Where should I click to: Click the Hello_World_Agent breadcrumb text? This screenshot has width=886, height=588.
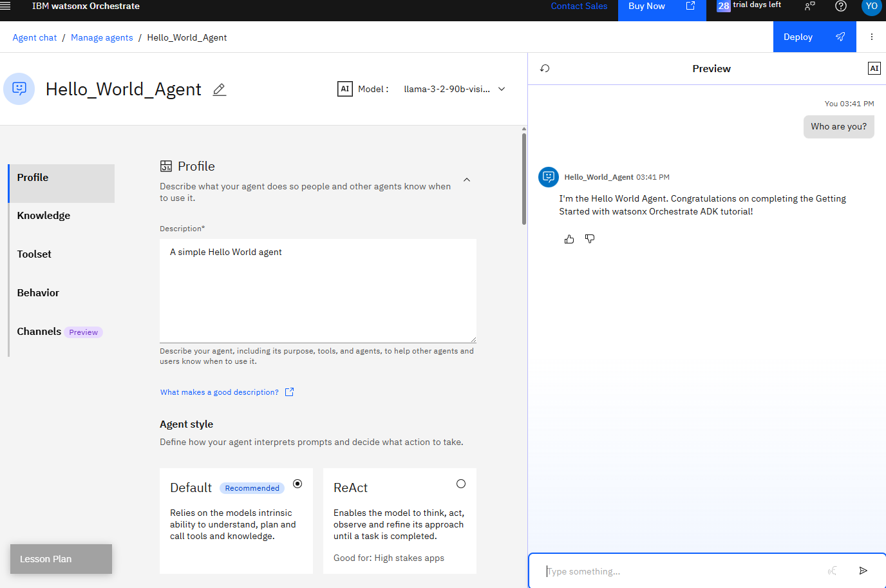point(187,37)
